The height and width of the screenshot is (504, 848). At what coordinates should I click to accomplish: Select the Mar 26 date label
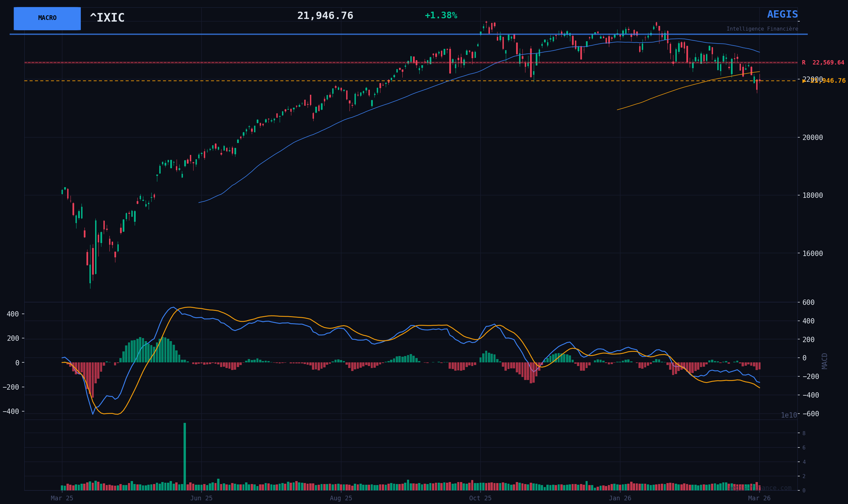[x=759, y=498]
